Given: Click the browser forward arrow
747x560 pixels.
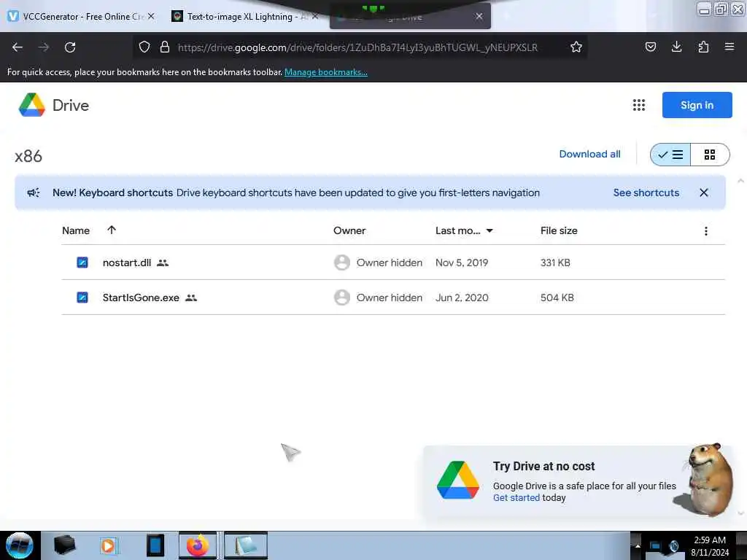Looking at the screenshot, I should (44, 47).
